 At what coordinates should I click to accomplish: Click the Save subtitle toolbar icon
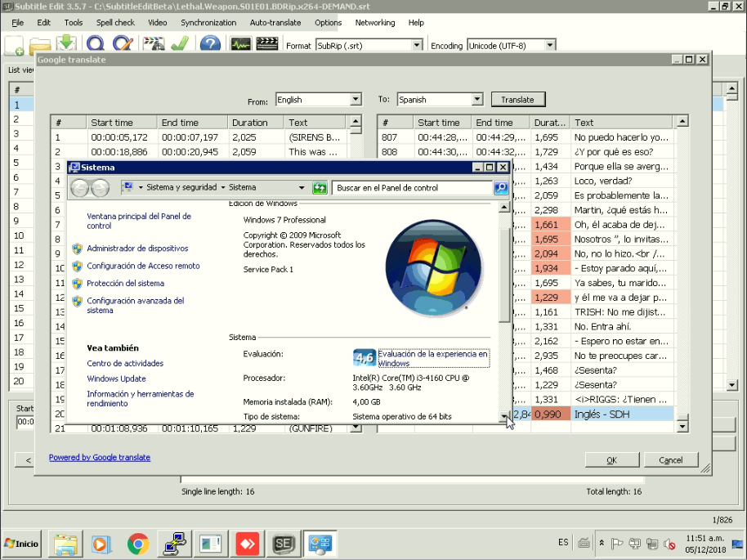click(67, 44)
